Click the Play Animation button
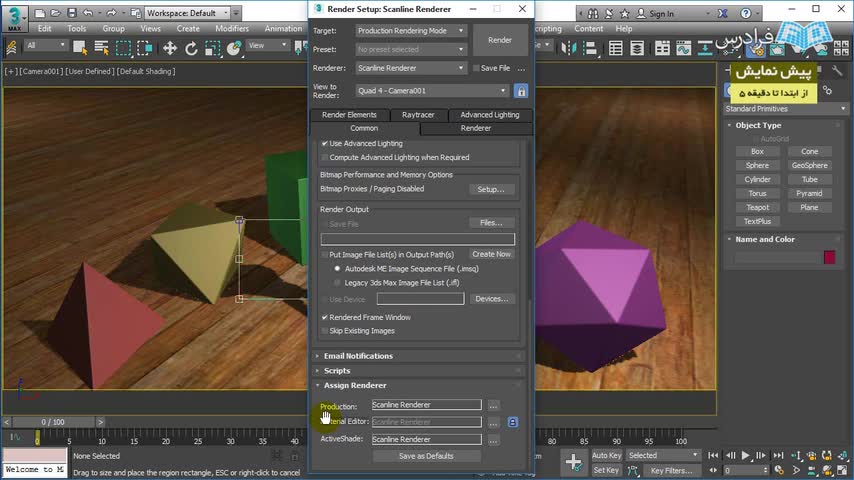This screenshot has width=854, height=480. pyautogui.click(x=746, y=455)
